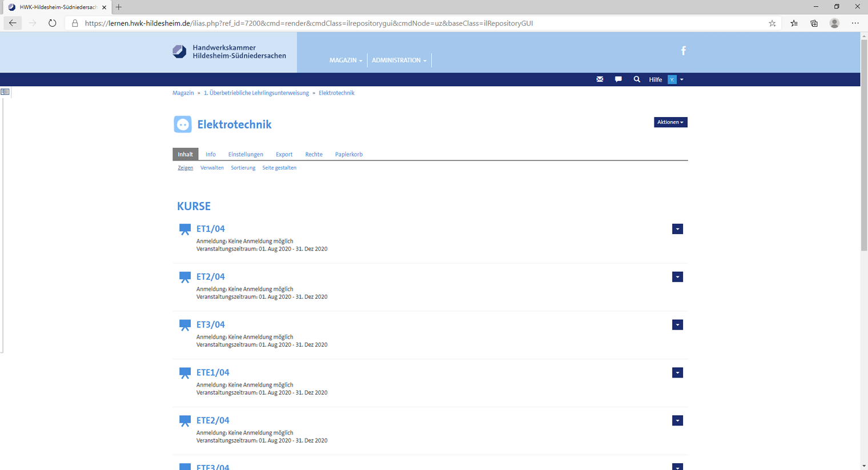Open actions dropdown for ET1/04

[x=677, y=229]
